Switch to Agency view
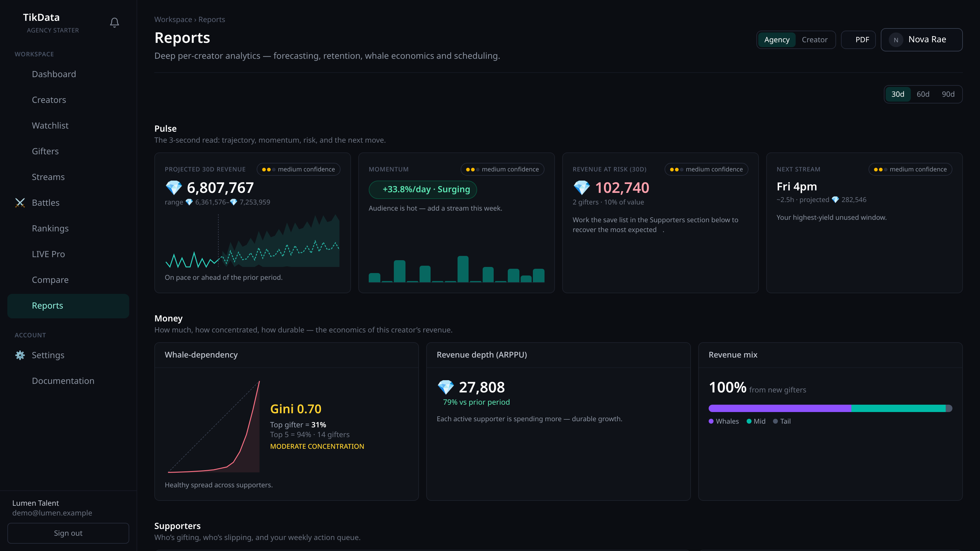The image size is (980, 551). [x=777, y=39]
